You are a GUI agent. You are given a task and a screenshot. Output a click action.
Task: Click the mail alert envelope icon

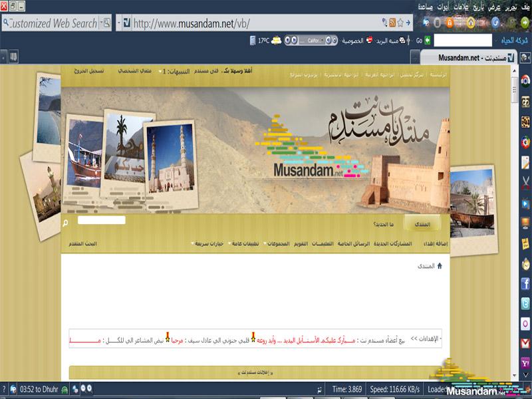coord(402,41)
